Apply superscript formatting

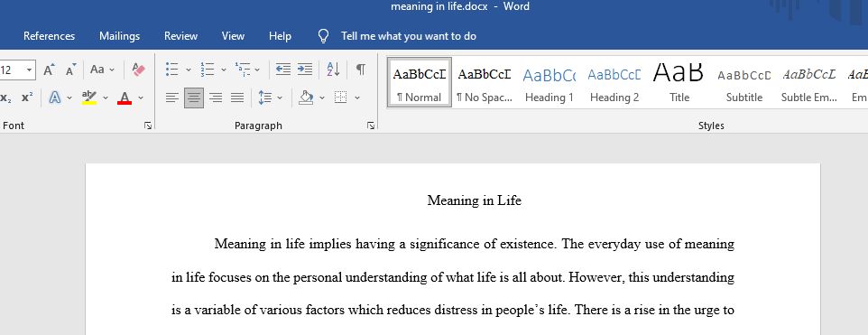pyautogui.click(x=27, y=98)
